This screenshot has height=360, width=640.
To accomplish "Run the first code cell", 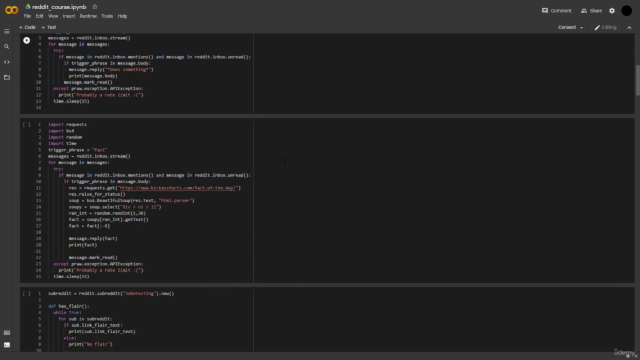I will (27, 40).
